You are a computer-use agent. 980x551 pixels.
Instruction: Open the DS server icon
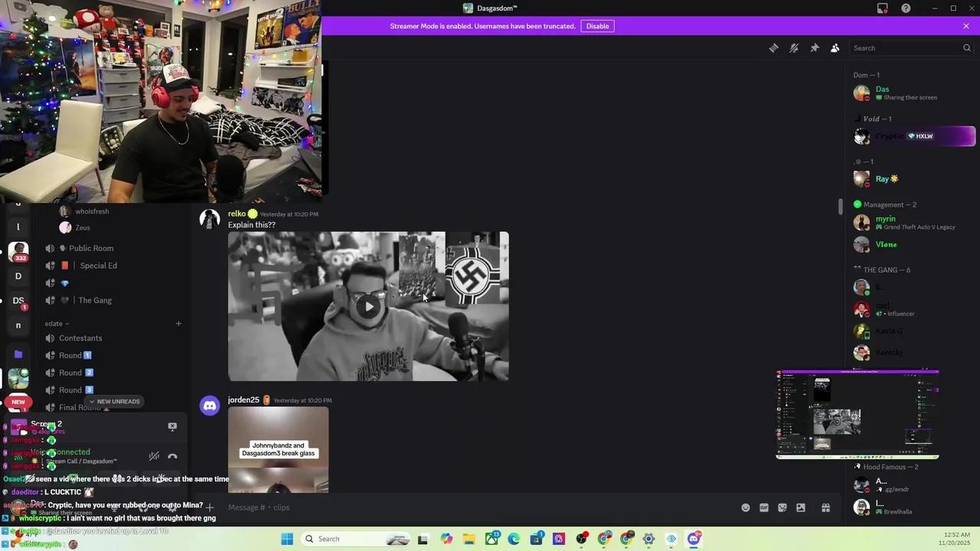tap(18, 301)
